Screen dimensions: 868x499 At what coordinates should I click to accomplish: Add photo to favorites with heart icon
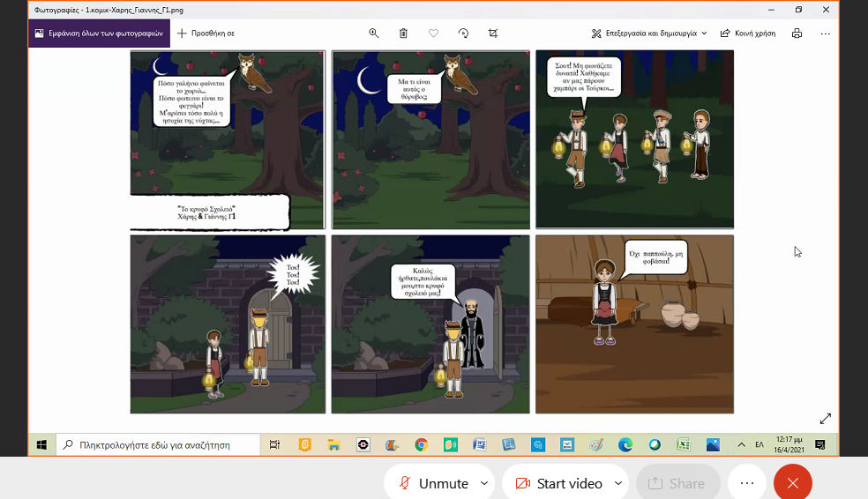point(433,33)
